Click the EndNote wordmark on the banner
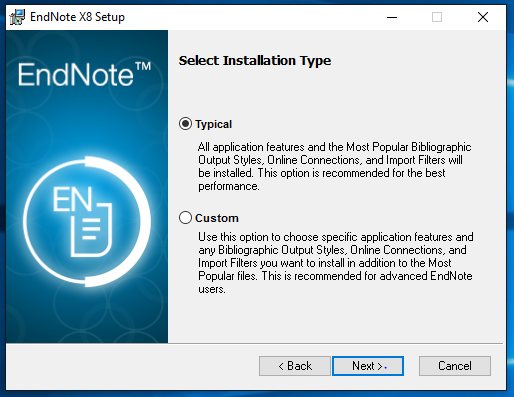 pos(76,75)
